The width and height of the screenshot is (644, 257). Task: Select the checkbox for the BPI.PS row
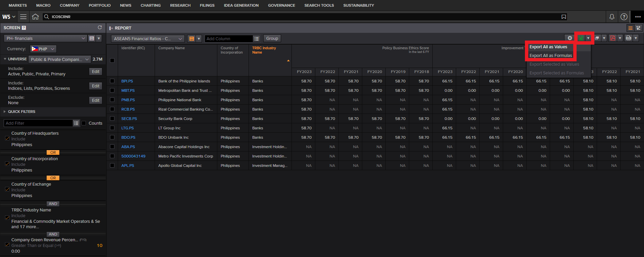pyautogui.click(x=112, y=81)
